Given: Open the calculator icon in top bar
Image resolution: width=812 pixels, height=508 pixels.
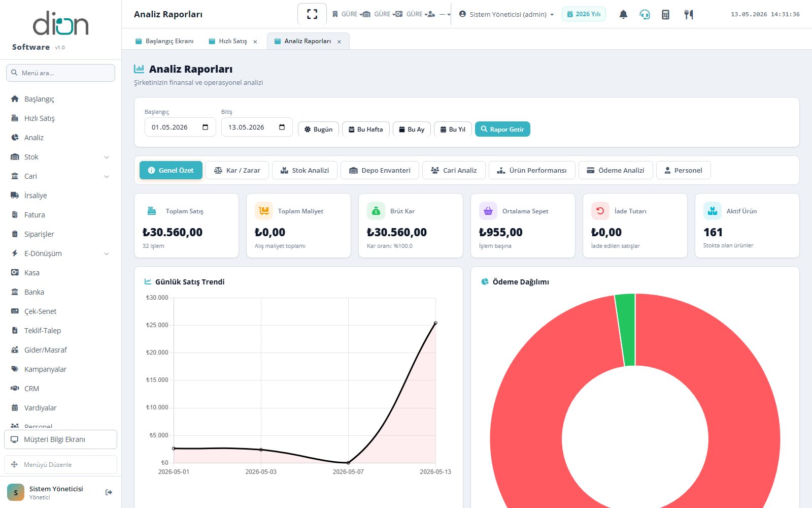Looking at the screenshot, I should pyautogui.click(x=665, y=14).
